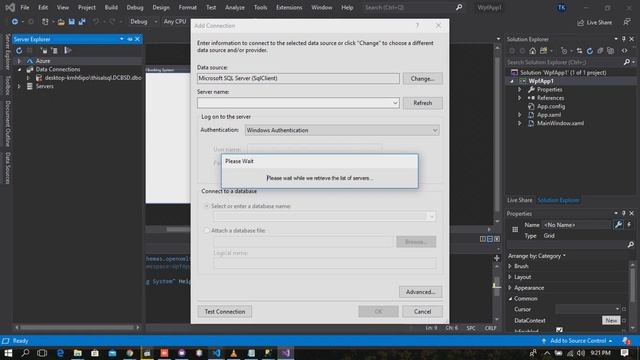This screenshot has width=640, height=360.
Task: Click the Navigate Backward toolbar icon
Action: tap(15, 22)
